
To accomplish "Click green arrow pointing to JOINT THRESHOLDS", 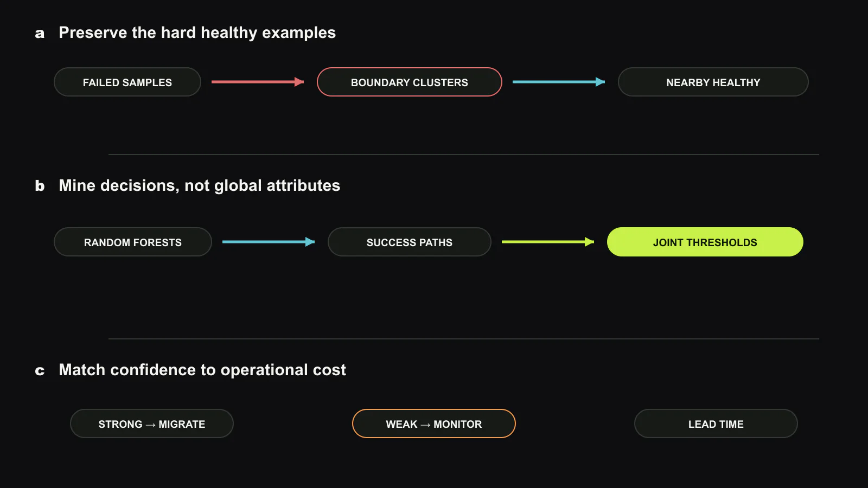I will coord(548,242).
